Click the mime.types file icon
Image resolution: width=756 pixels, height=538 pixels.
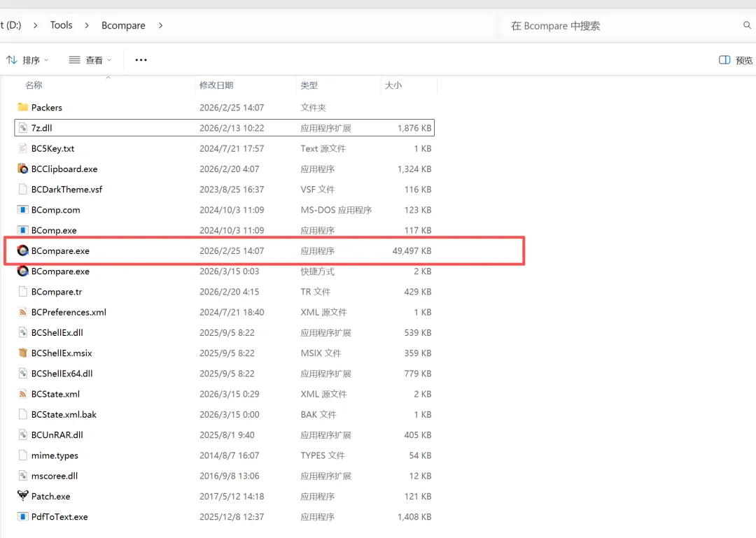[22, 455]
